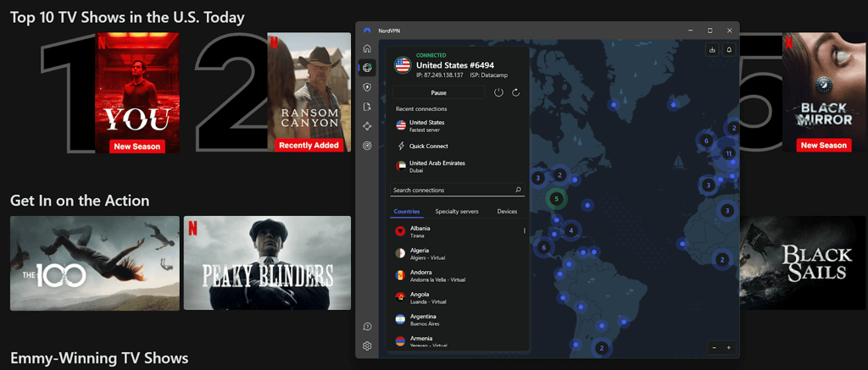The width and height of the screenshot is (868, 370).
Task: Click the power disconnect icon
Action: [498, 92]
